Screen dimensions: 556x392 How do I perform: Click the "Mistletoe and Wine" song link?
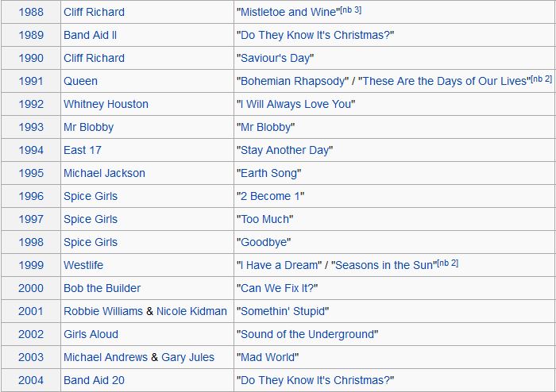[288, 12]
